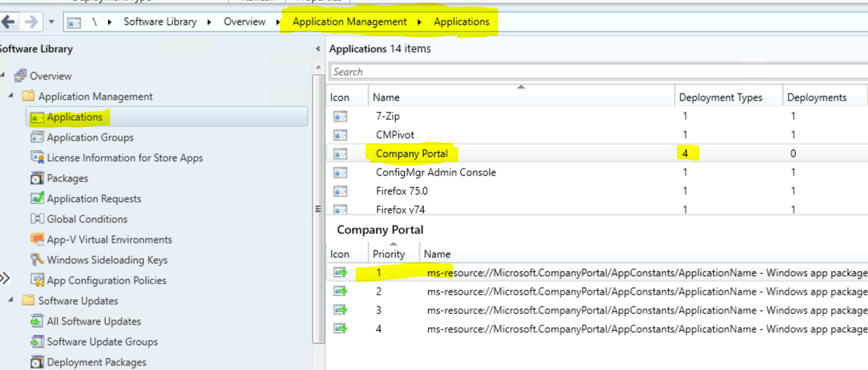
Task: Click the pane splitter grip handle
Action: tap(318, 209)
